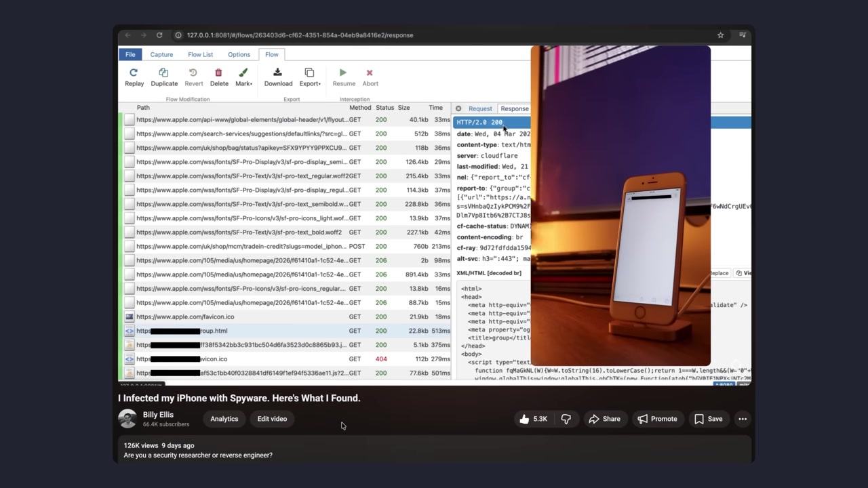Open the blue File menu
Image resolution: width=868 pixels, height=488 pixels.
130,54
